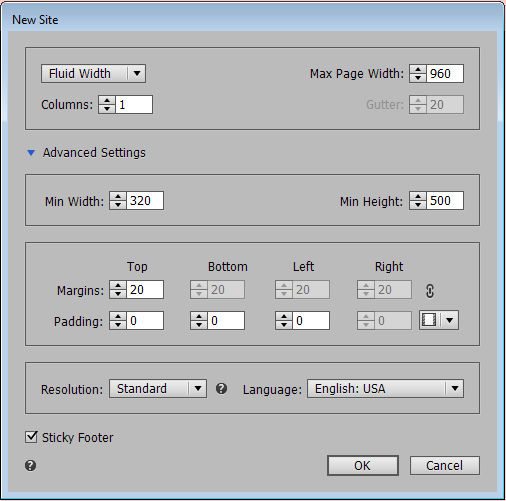Click the OK button

[x=363, y=465]
